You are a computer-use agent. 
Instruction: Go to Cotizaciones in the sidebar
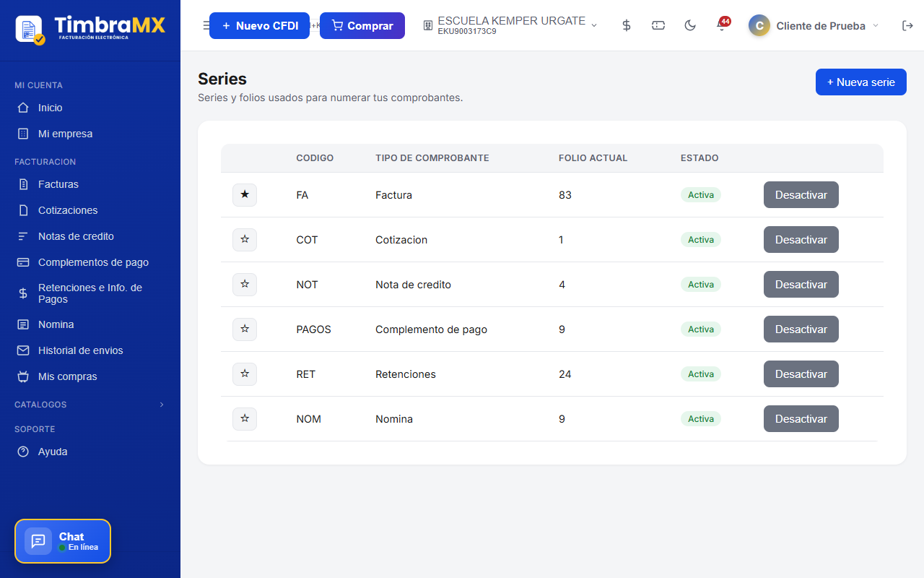pos(68,210)
